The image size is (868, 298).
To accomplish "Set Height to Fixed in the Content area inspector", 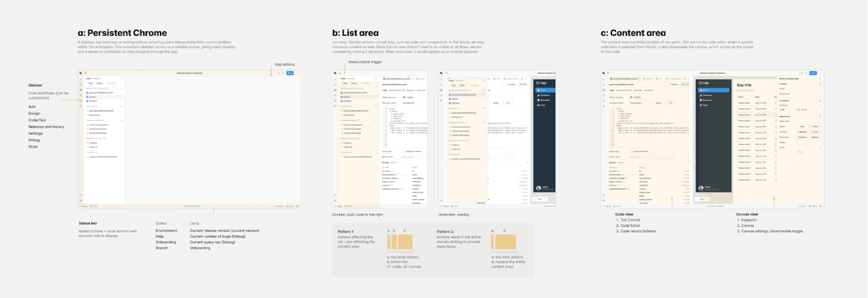I will click(x=815, y=127).
